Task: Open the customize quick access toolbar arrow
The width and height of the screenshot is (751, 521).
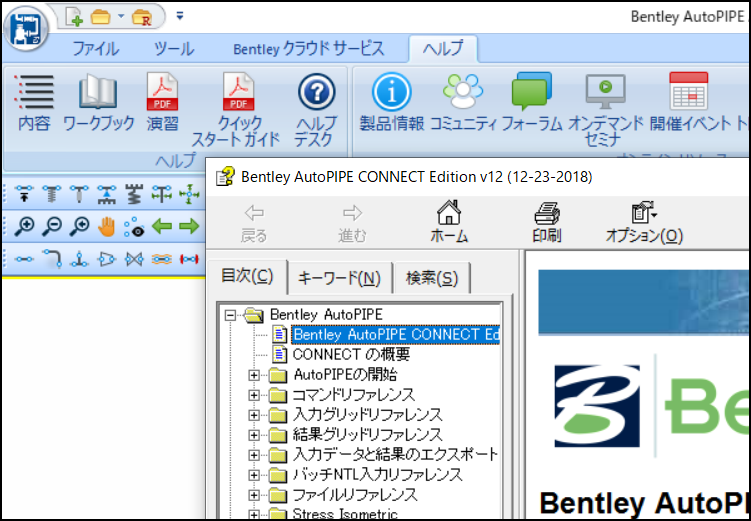Action: (180, 16)
